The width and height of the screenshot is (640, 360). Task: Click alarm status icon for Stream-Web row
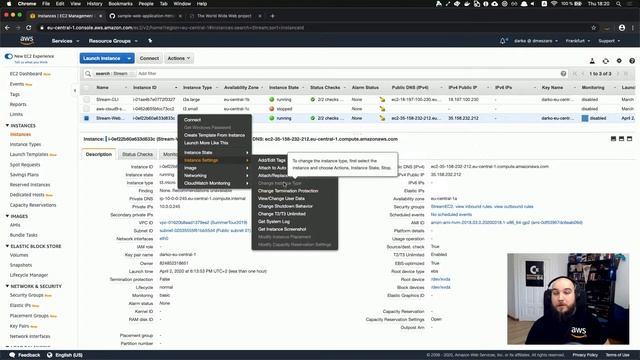pyautogui.click(x=382, y=118)
